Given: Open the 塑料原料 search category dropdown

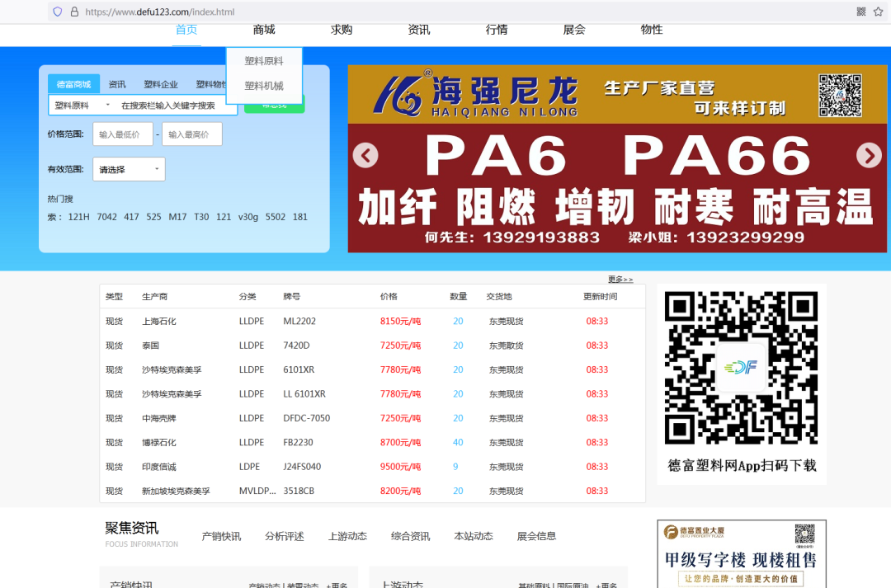Looking at the screenshot, I should point(82,105).
